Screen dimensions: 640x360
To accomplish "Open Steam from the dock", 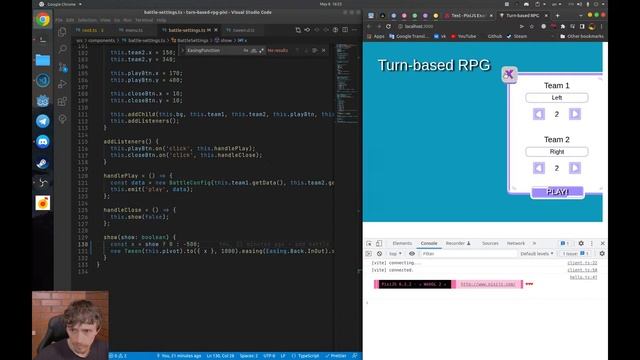I will click(x=42, y=162).
